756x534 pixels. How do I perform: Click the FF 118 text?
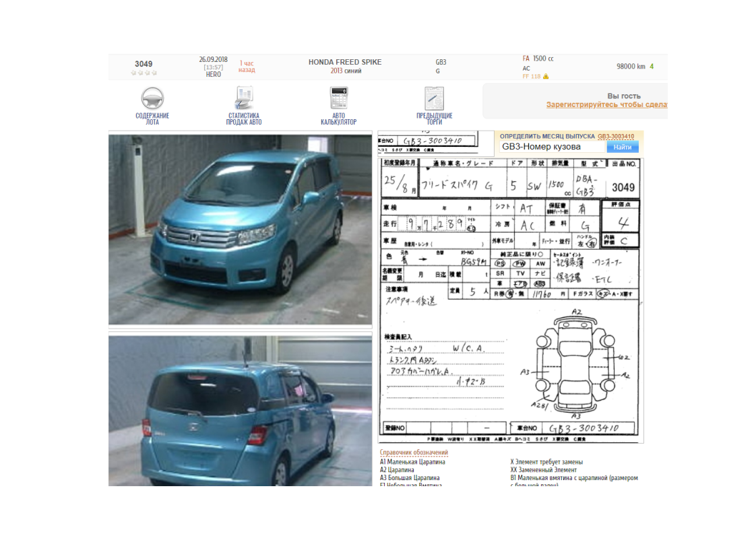click(x=532, y=76)
